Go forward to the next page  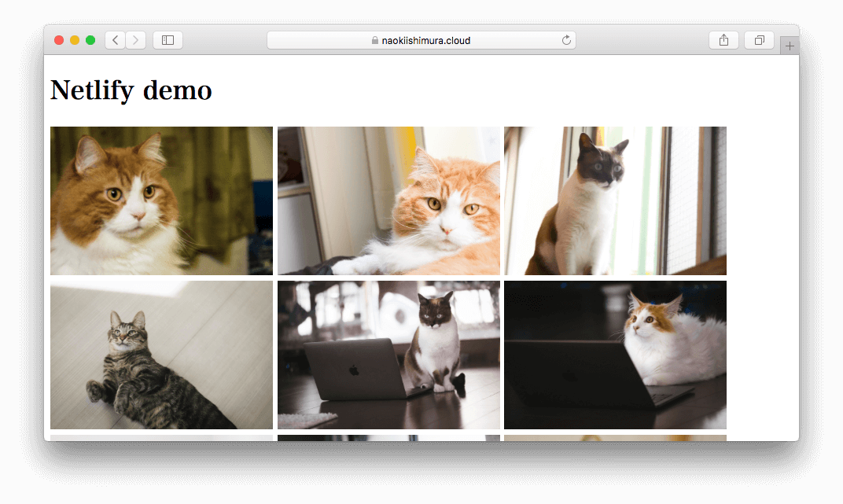pyautogui.click(x=135, y=40)
